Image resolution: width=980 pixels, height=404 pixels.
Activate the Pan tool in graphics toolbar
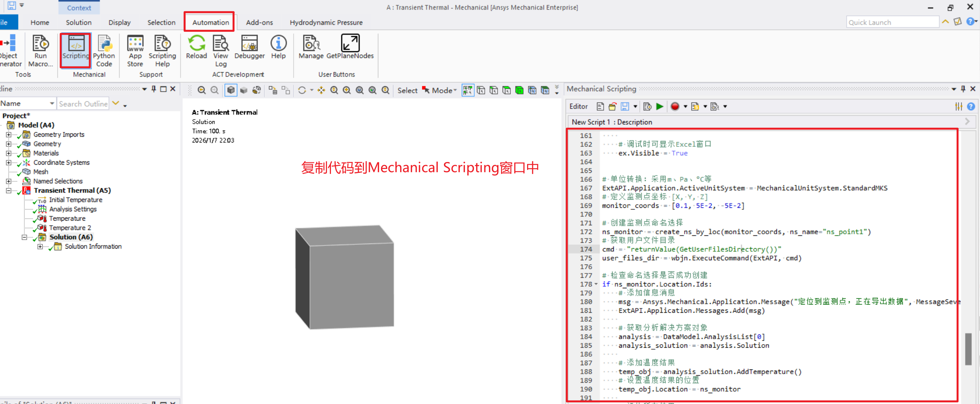click(x=321, y=91)
